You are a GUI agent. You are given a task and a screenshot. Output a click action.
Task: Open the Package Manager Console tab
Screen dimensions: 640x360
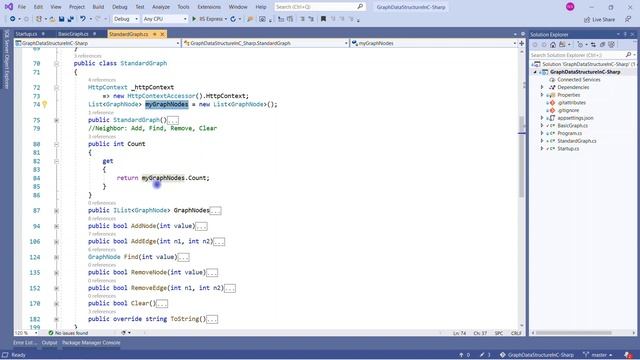pyautogui.click(x=91, y=343)
